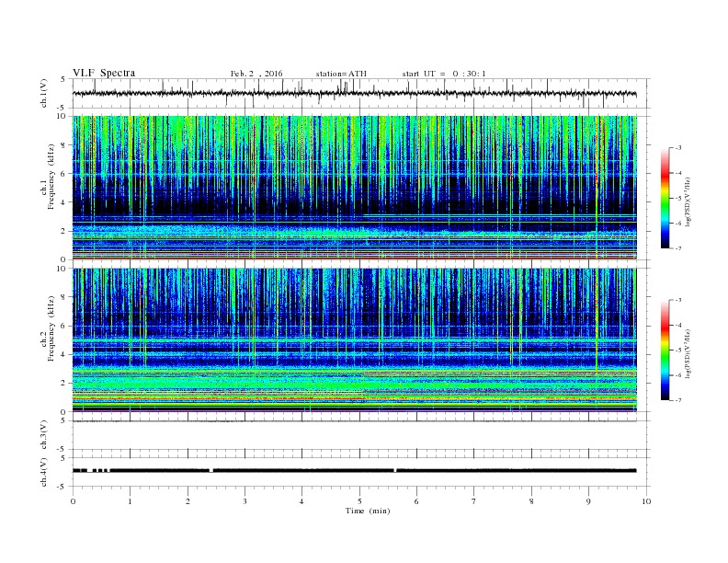Click the "ch.4(V)" axis label
The image size is (728, 563).
point(44,472)
